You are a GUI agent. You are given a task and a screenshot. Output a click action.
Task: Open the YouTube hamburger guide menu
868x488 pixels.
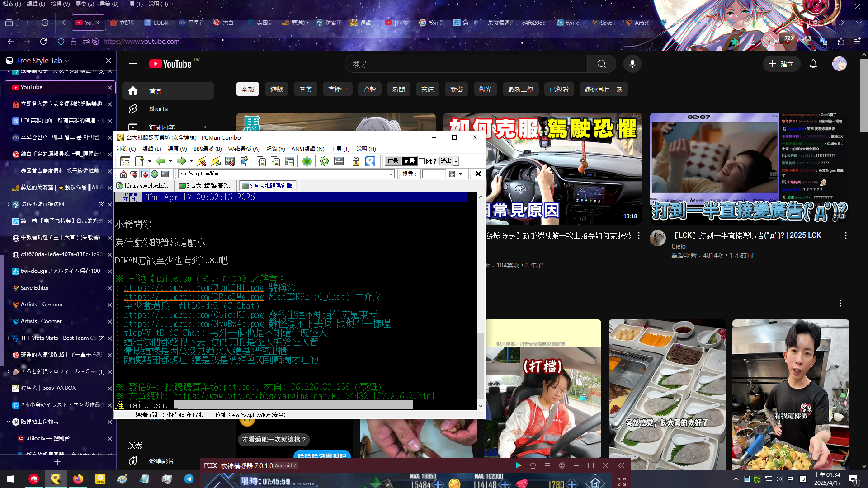(133, 64)
